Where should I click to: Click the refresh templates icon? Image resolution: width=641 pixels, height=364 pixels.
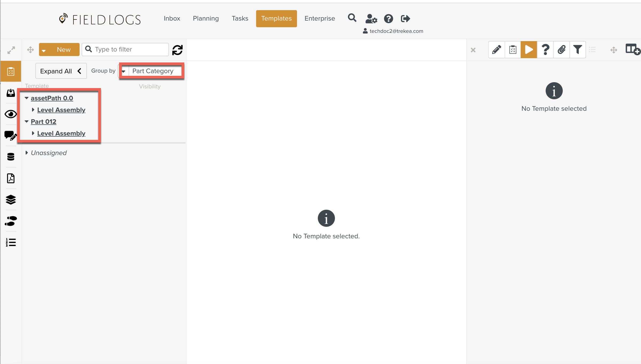(177, 50)
